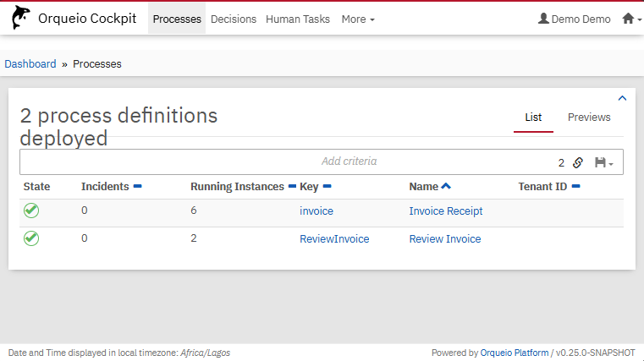Open the ReviewInvoice key link

tap(334, 239)
